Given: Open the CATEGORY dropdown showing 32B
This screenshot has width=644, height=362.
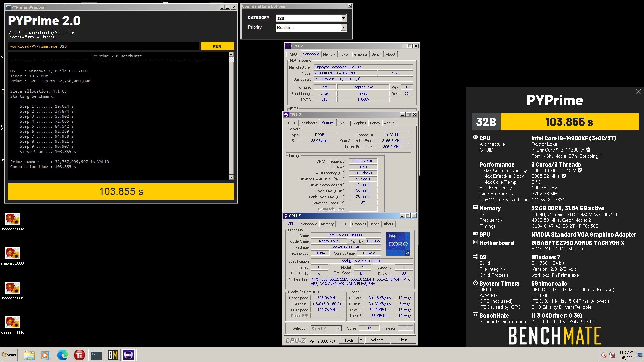Looking at the screenshot, I should [x=343, y=18].
